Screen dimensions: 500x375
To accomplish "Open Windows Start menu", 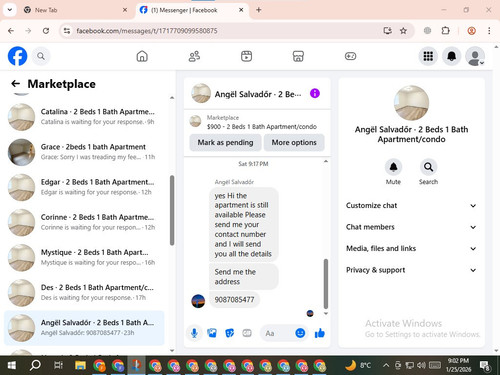I will coord(11,366).
